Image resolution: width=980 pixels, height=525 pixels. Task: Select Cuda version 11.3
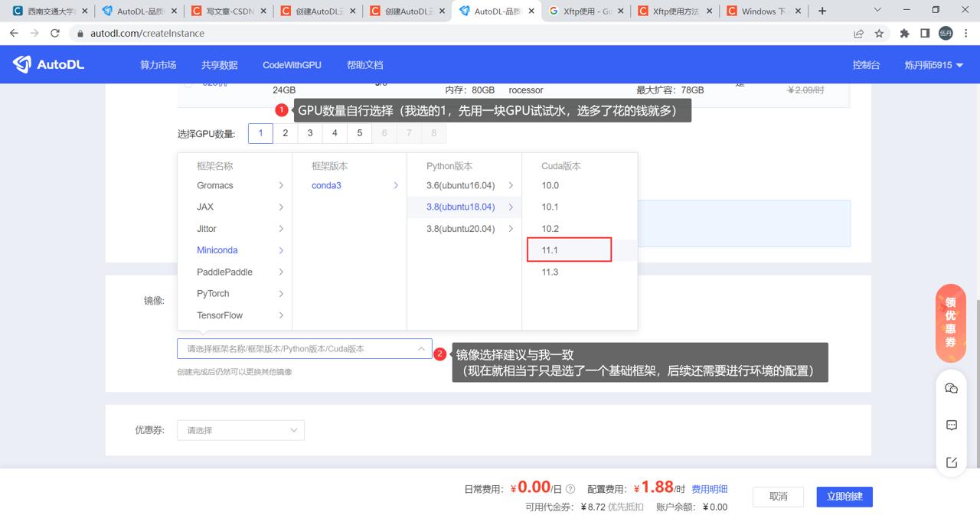pos(580,272)
